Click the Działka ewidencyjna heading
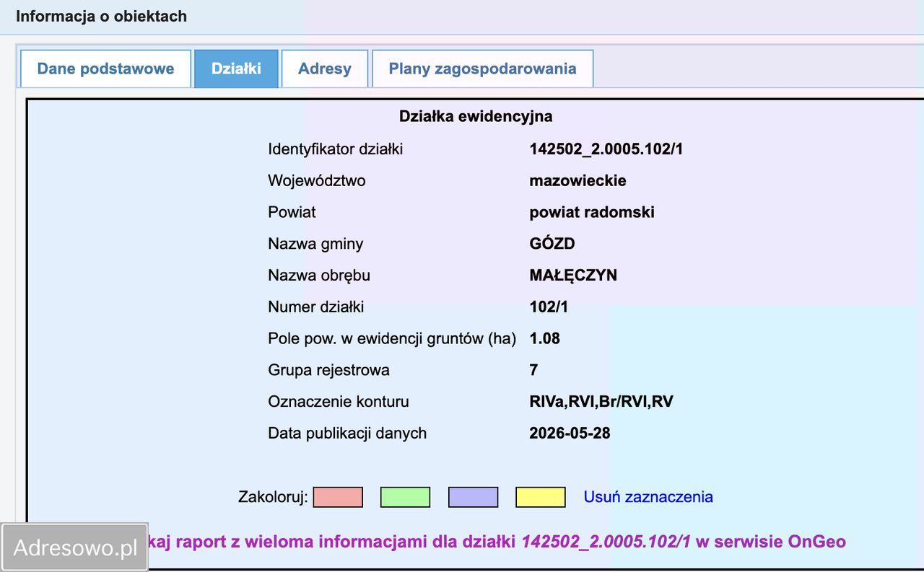The width and height of the screenshot is (924, 572). coord(476,116)
